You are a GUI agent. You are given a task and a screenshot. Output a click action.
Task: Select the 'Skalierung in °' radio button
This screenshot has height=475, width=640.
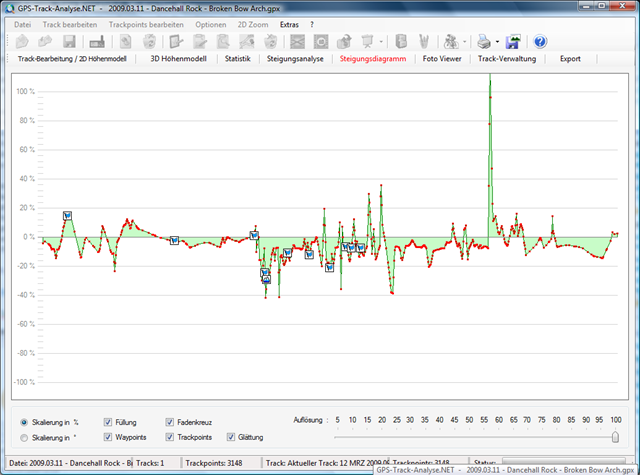pos(24,437)
